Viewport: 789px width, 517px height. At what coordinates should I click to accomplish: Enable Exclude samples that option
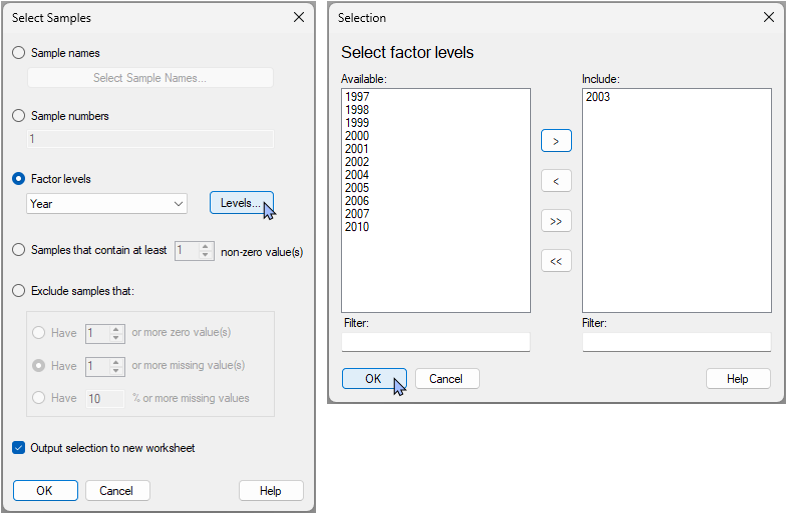(x=19, y=291)
